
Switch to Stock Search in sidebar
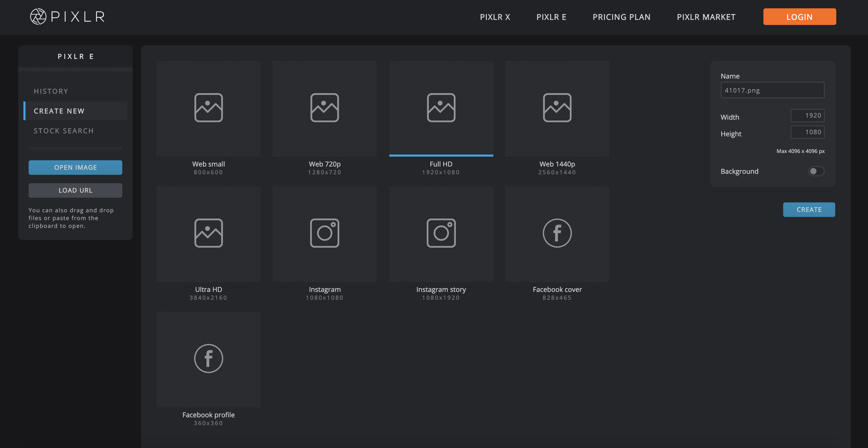pyautogui.click(x=63, y=131)
